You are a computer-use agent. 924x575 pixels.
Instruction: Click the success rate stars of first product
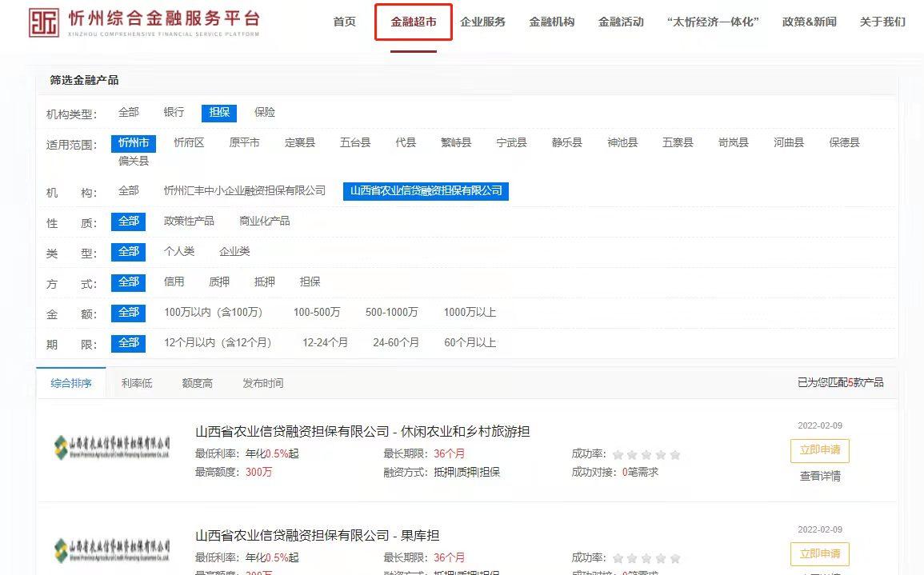(x=646, y=454)
